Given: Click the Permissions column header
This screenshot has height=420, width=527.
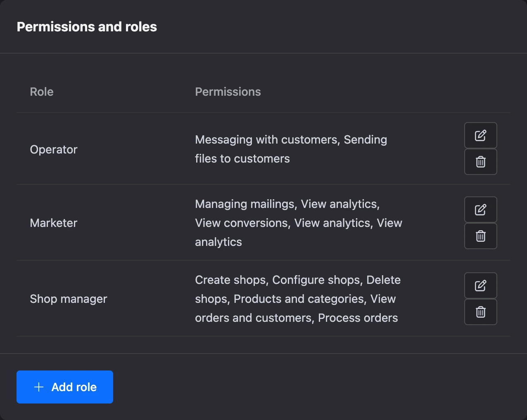Looking at the screenshot, I should coord(228,92).
